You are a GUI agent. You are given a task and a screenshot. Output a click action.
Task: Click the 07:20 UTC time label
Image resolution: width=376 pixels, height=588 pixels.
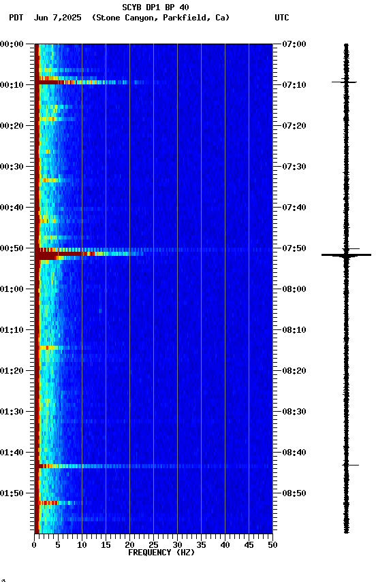tap(294, 126)
